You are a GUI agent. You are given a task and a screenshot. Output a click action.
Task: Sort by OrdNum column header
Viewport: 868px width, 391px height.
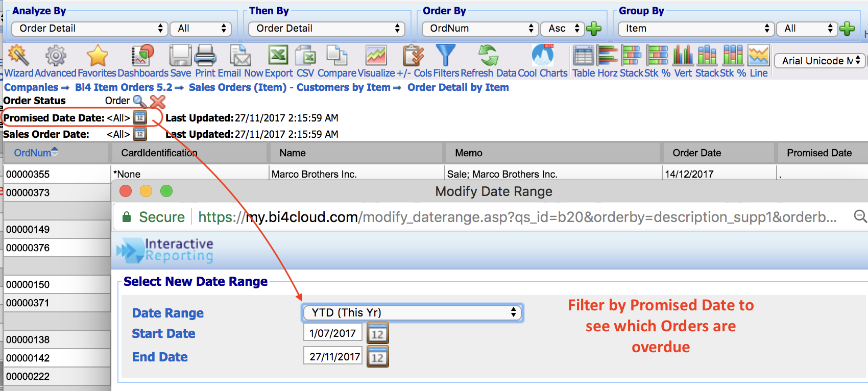click(33, 153)
